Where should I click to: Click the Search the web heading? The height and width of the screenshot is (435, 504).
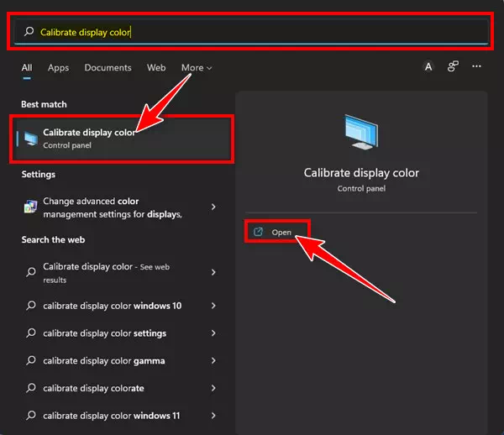coord(54,239)
